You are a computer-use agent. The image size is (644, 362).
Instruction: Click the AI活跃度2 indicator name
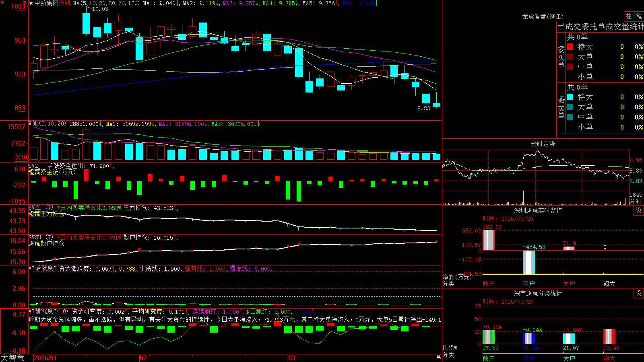click(x=42, y=268)
